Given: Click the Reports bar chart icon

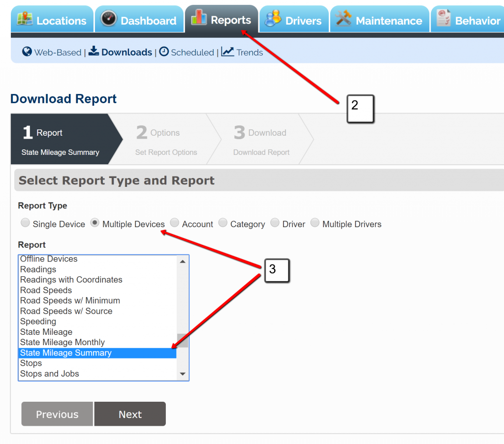Looking at the screenshot, I should [199, 17].
